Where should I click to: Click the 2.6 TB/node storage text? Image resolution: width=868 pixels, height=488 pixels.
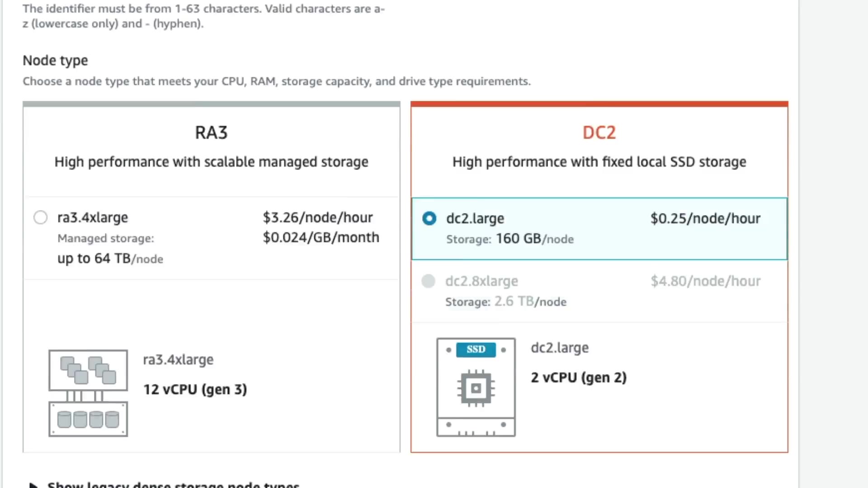coord(530,301)
